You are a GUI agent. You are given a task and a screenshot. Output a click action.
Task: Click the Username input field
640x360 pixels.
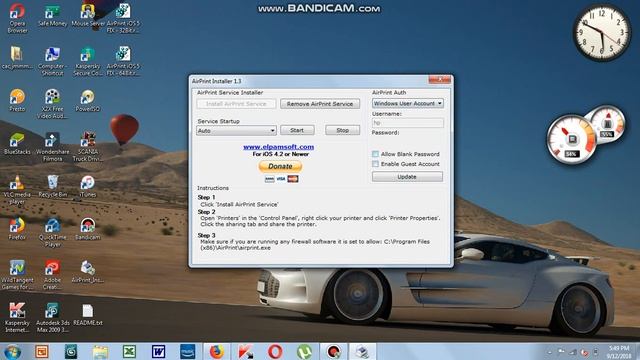(x=407, y=123)
